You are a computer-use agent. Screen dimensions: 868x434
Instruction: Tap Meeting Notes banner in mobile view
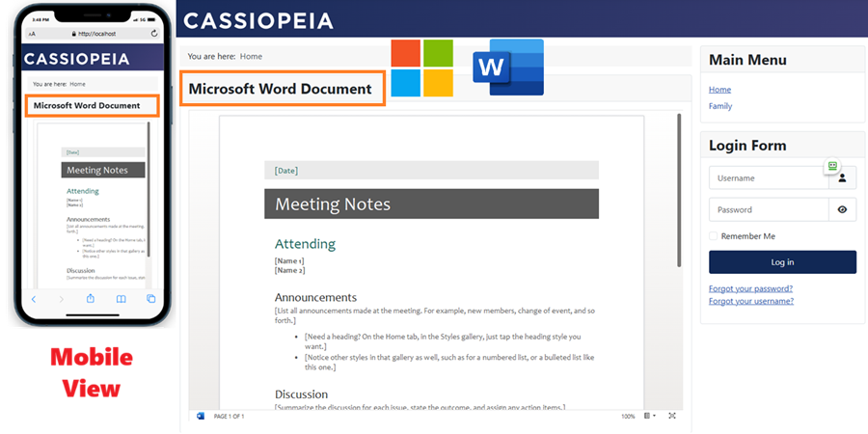tap(103, 170)
